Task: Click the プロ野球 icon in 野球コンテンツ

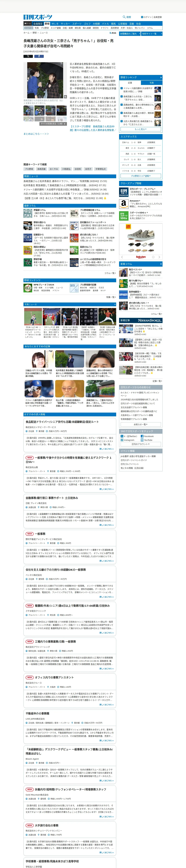Action: pos(28,288)
